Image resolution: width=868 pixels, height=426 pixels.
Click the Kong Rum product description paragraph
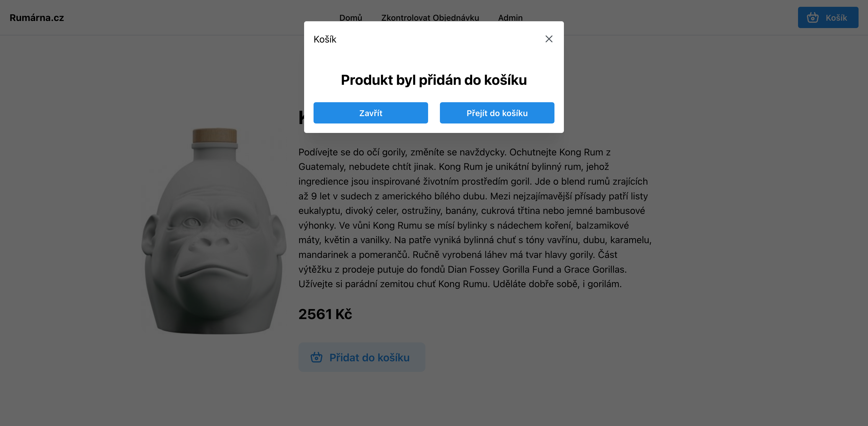475,218
